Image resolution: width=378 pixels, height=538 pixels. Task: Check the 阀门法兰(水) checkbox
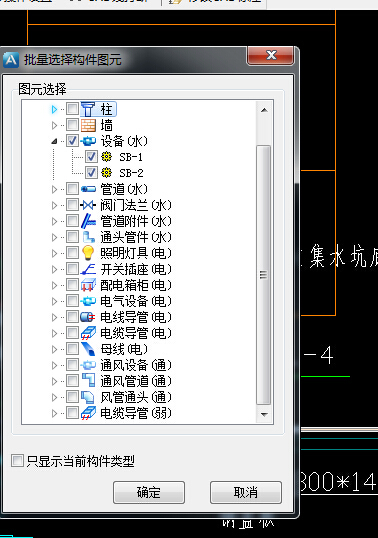(x=72, y=205)
